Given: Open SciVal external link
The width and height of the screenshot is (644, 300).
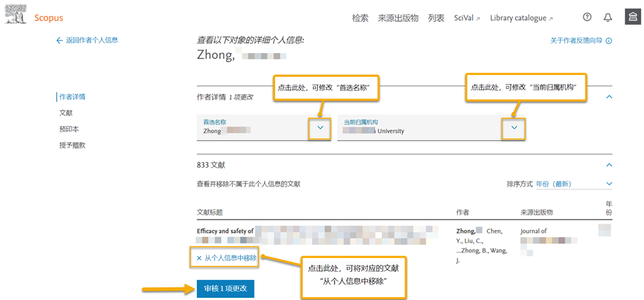Looking at the screenshot, I should (467, 18).
